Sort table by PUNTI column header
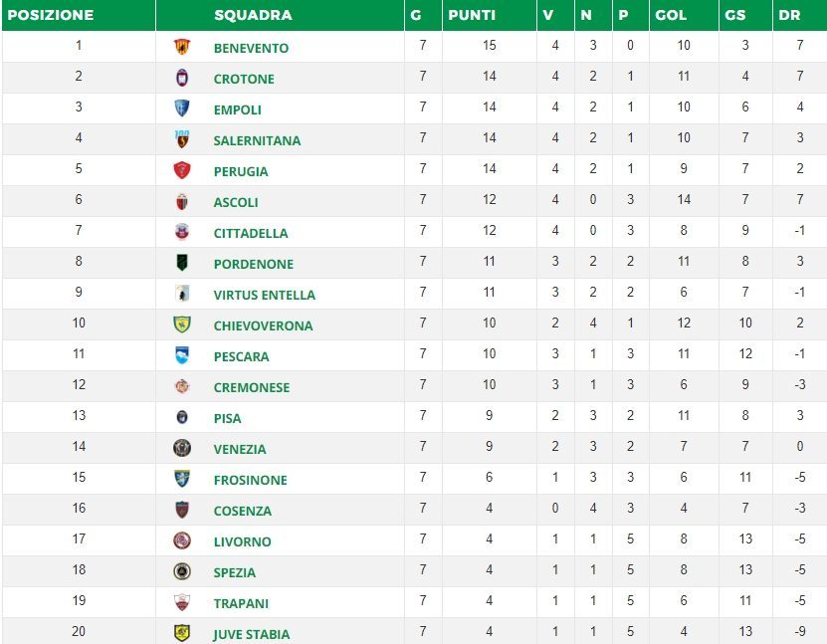The height and width of the screenshot is (644, 827). tap(472, 15)
